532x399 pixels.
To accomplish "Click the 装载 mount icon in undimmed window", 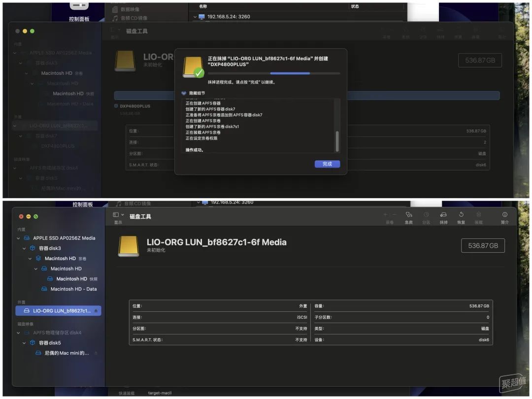I will click(x=478, y=214).
